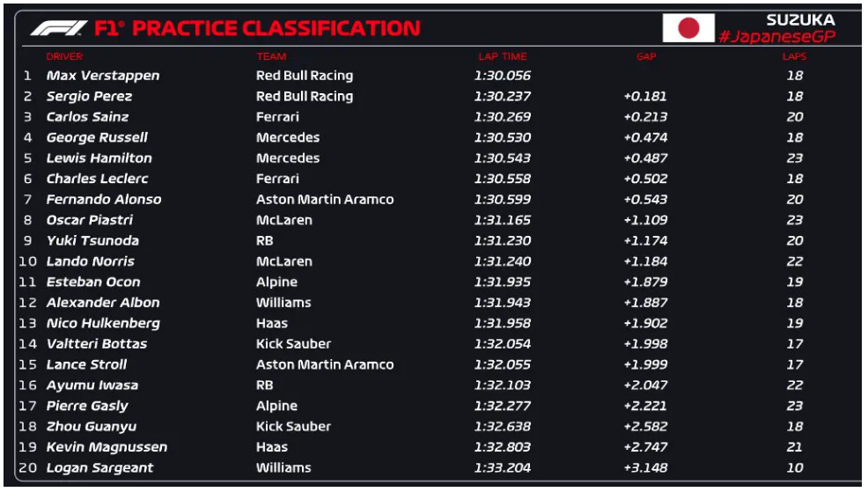
Task: Select Max Verstappen driver name
Action: (103, 76)
